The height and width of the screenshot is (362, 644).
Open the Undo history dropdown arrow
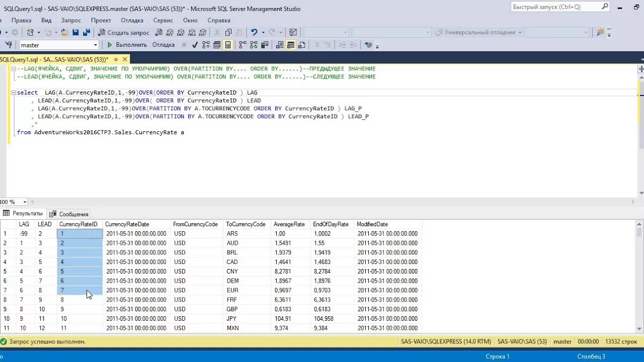coord(263,32)
